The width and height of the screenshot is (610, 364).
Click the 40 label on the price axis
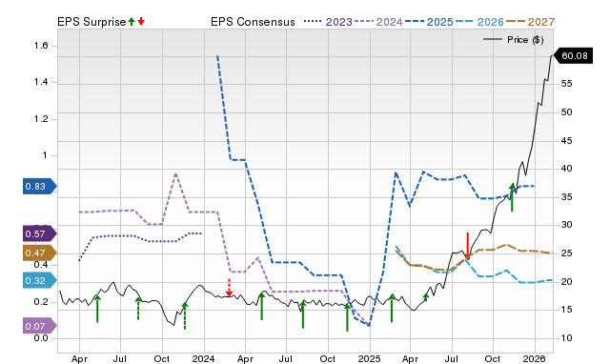[566, 169]
